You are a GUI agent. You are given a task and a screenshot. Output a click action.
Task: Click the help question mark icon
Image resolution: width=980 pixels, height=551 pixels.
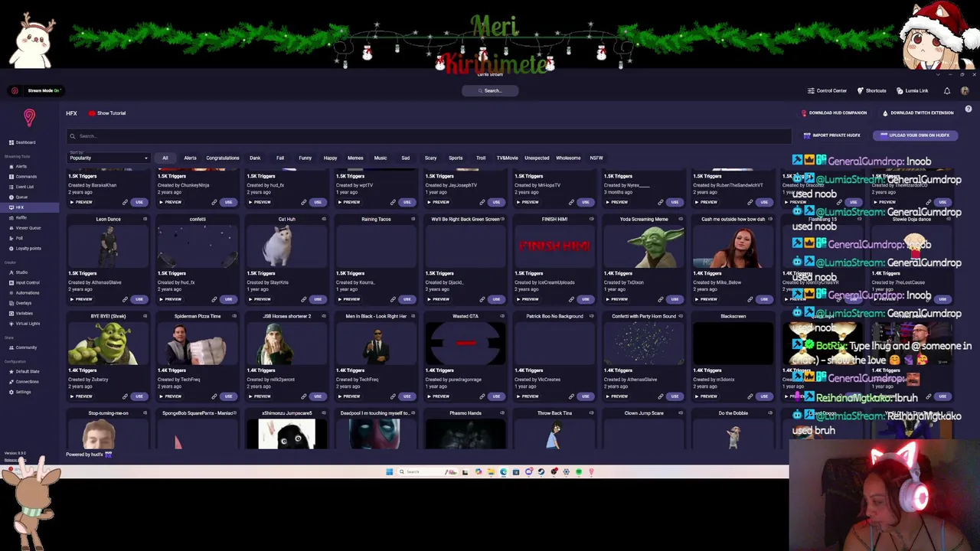point(969,109)
